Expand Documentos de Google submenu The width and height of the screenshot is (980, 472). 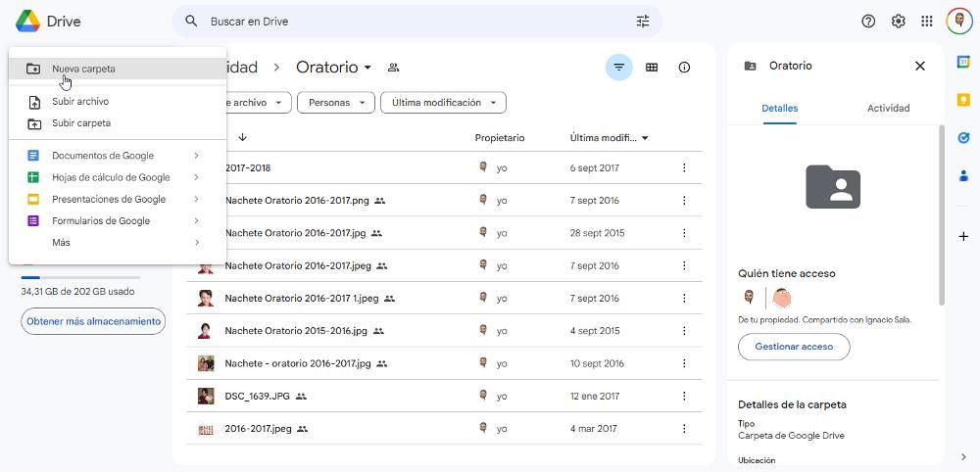pos(196,156)
